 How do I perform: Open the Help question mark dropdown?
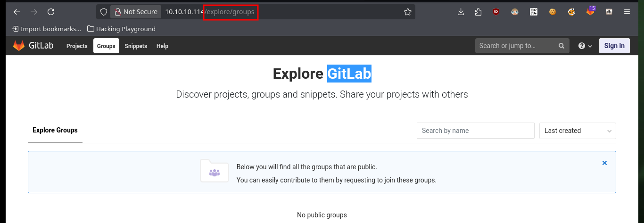(x=585, y=46)
